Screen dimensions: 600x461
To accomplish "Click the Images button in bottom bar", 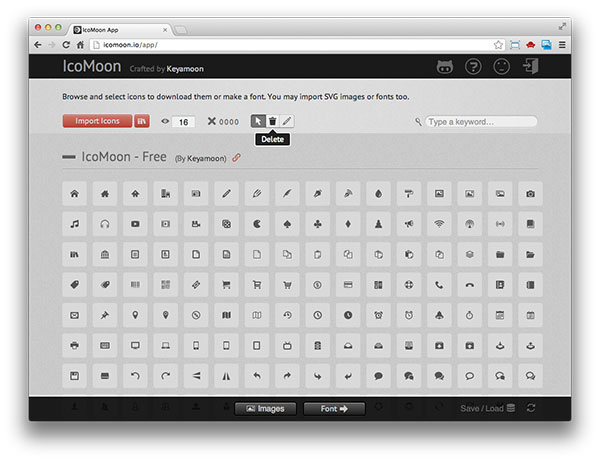I will click(266, 409).
